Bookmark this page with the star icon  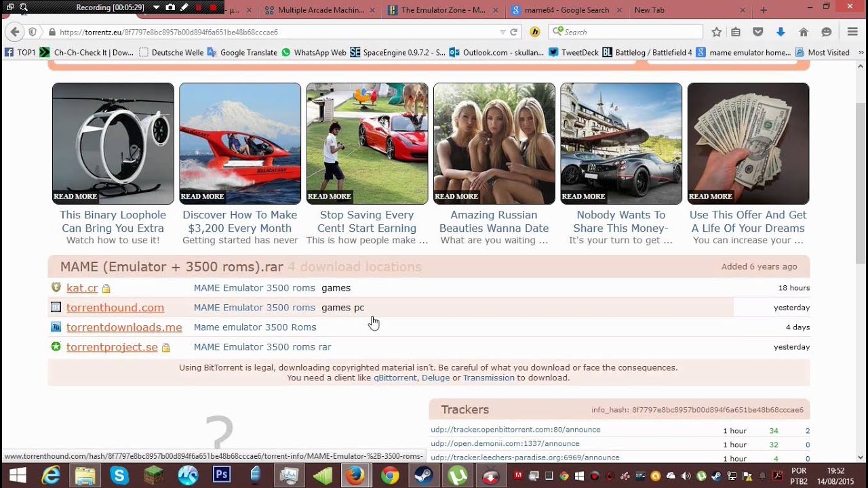pyautogui.click(x=717, y=32)
